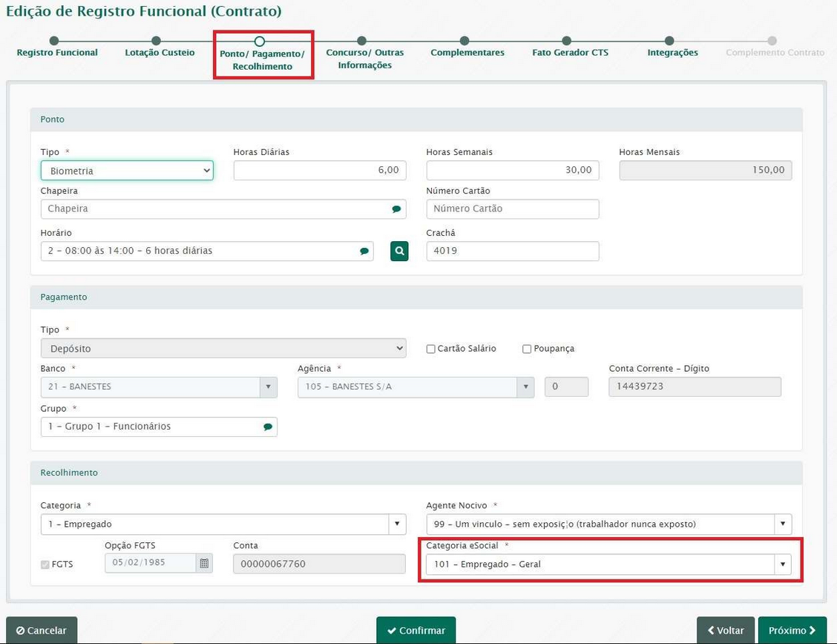This screenshot has width=837, height=644.
Task: Open the Ponto Tipo Biometria dropdown
Action: 127,171
